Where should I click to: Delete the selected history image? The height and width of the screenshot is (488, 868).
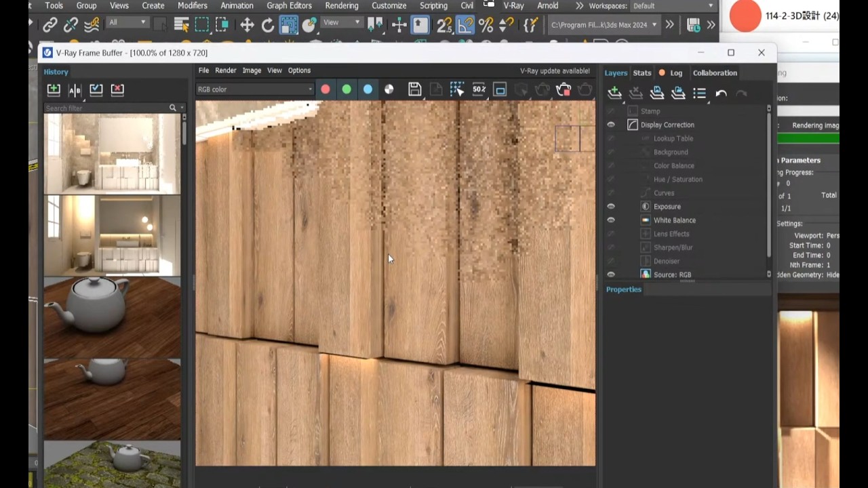tap(117, 89)
